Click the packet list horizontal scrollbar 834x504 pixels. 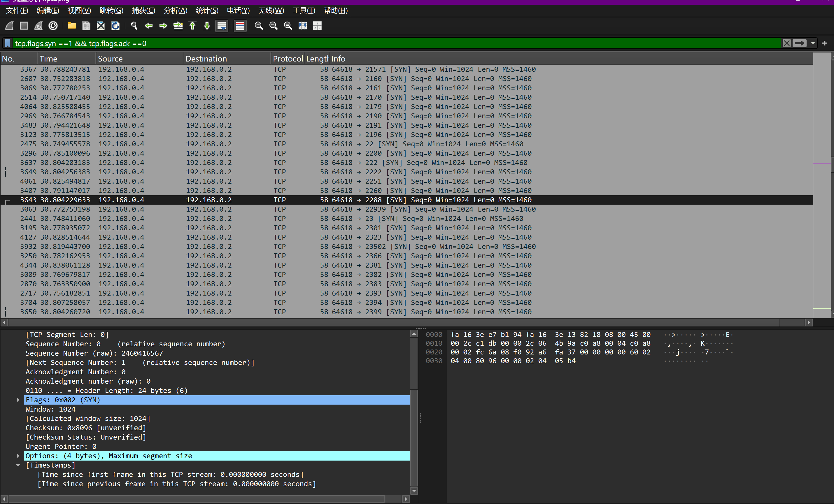pos(393,322)
